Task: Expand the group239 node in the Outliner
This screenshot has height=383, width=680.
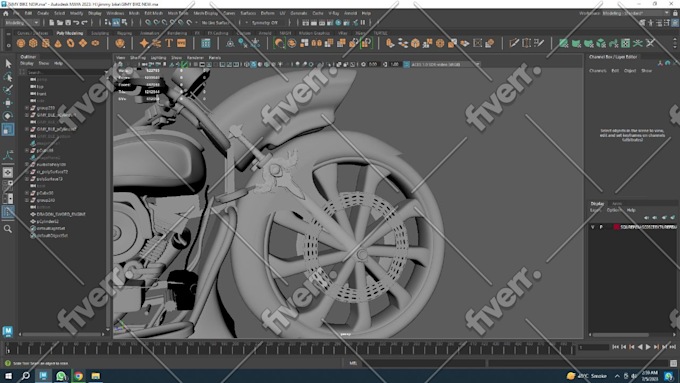Action: click(x=27, y=108)
